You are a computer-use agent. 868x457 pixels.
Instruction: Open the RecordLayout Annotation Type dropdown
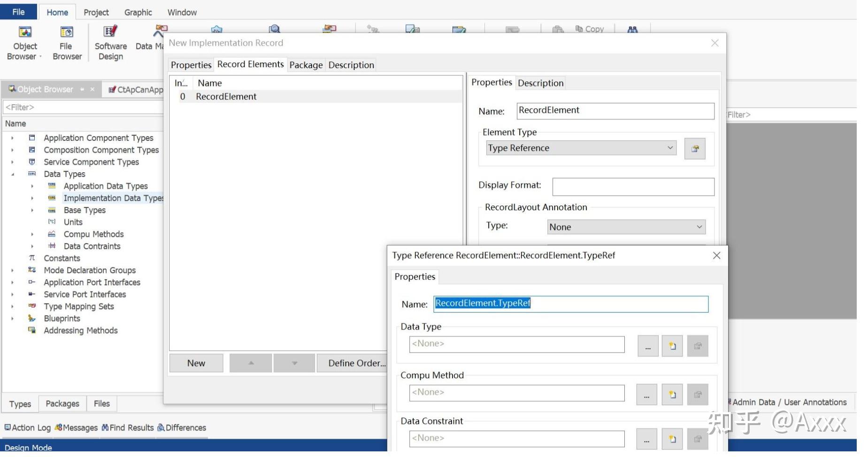tap(626, 227)
